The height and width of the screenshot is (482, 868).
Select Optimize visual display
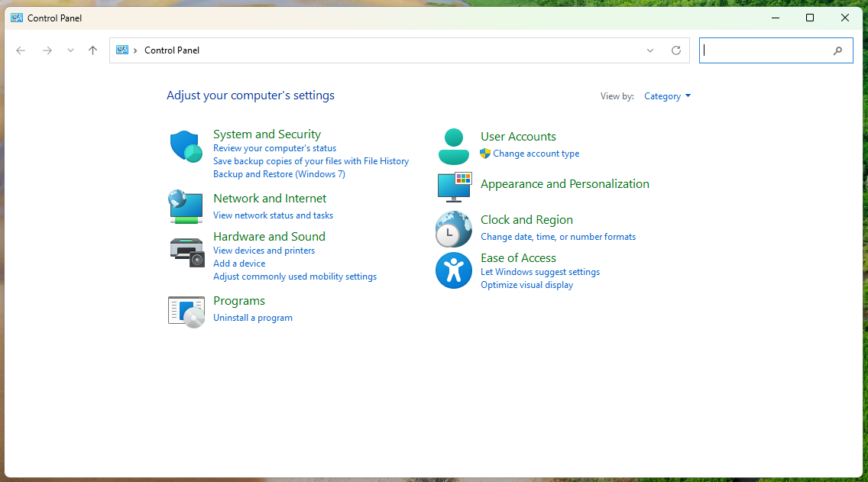click(x=527, y=285)
